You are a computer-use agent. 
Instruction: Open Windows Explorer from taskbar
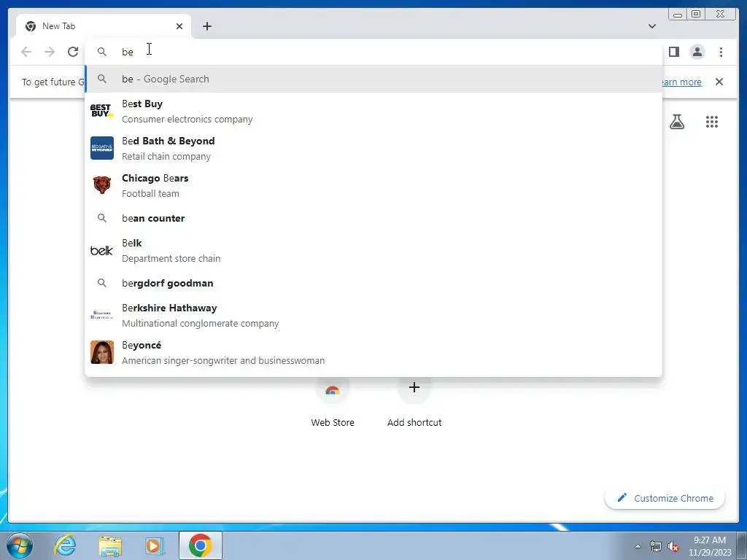[x=110, y=545]
